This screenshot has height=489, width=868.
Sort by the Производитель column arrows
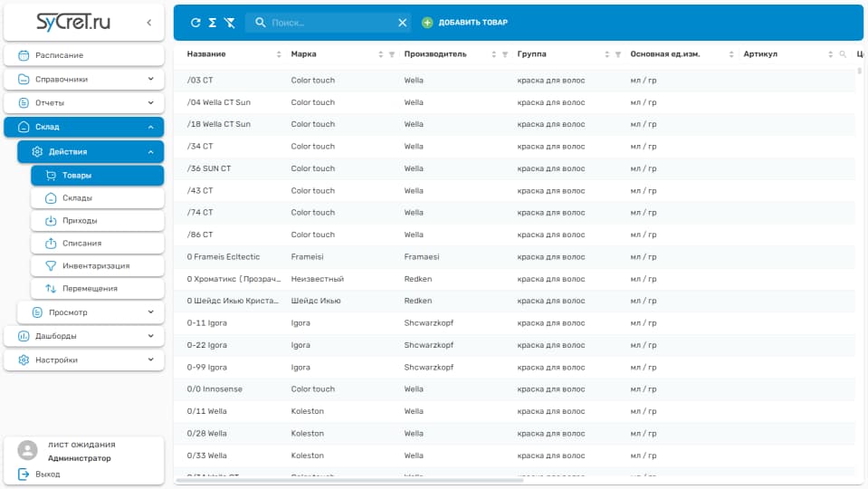(494, 54)
